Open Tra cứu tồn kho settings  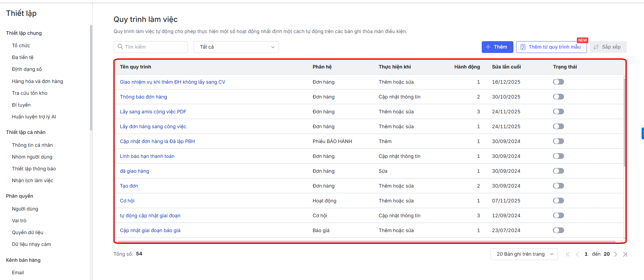point(30,93)
